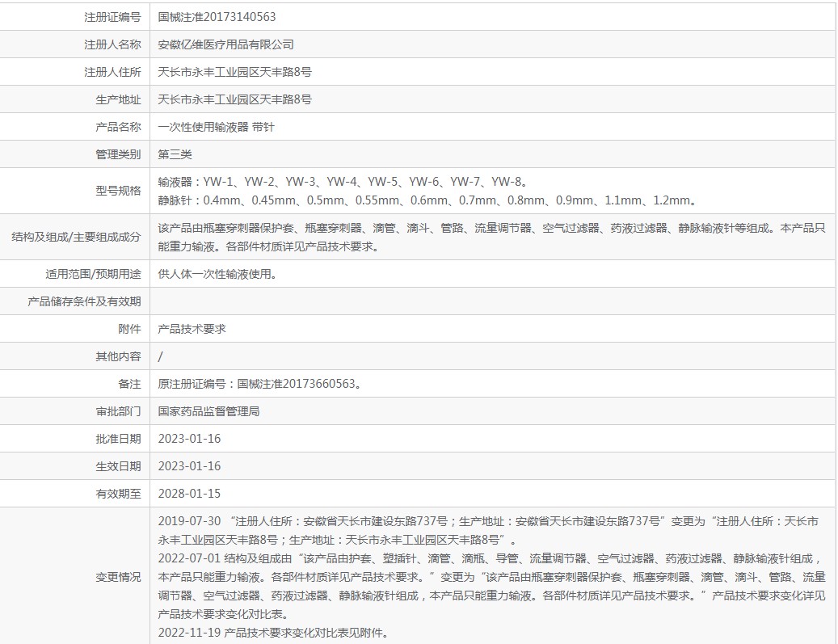The height and width of the screenshot is (644, 838).
Task: Click the 备注 label
Action: [x=129, y=385]
